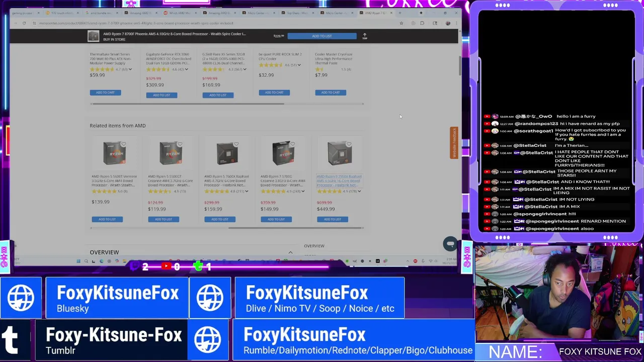Expand rating dropdown for Ryzen 5 7600X
This screenshot has height=362, width=644.
247,192
